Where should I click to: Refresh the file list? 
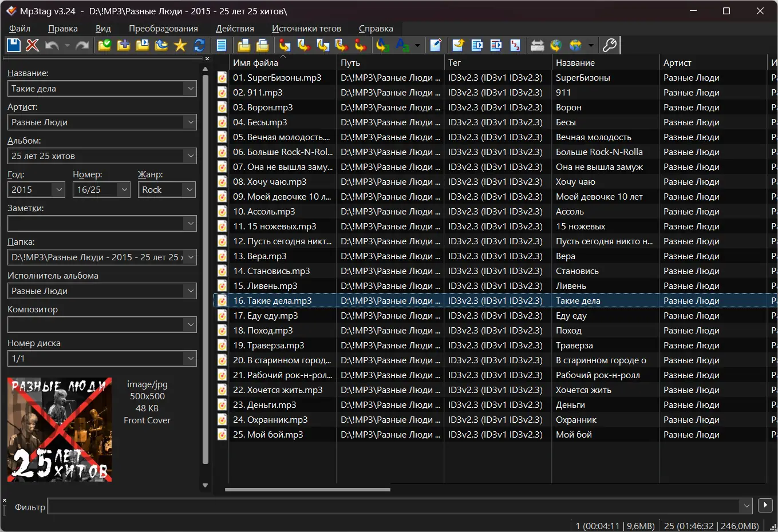click(199, 45)
